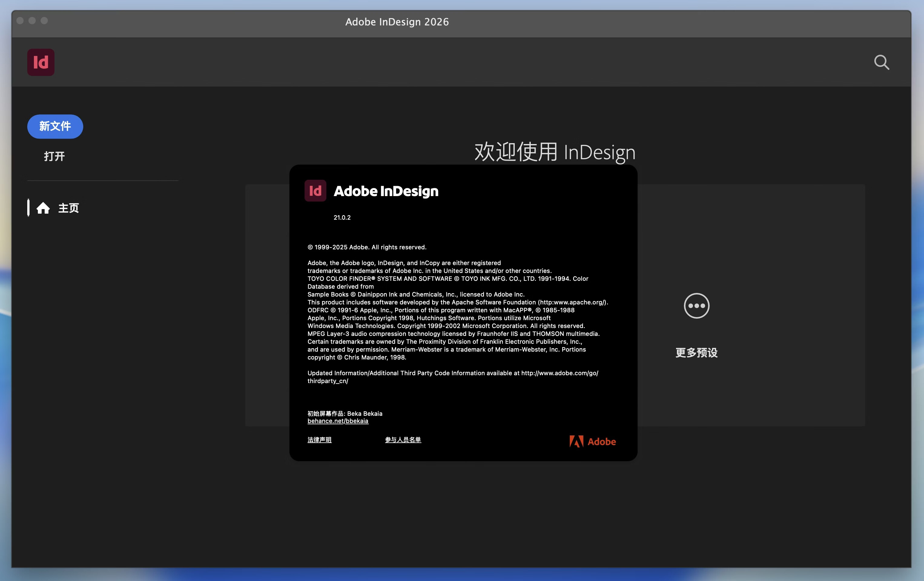Click the Adobe InDesign 2026 title bar text

click(397, 22)
